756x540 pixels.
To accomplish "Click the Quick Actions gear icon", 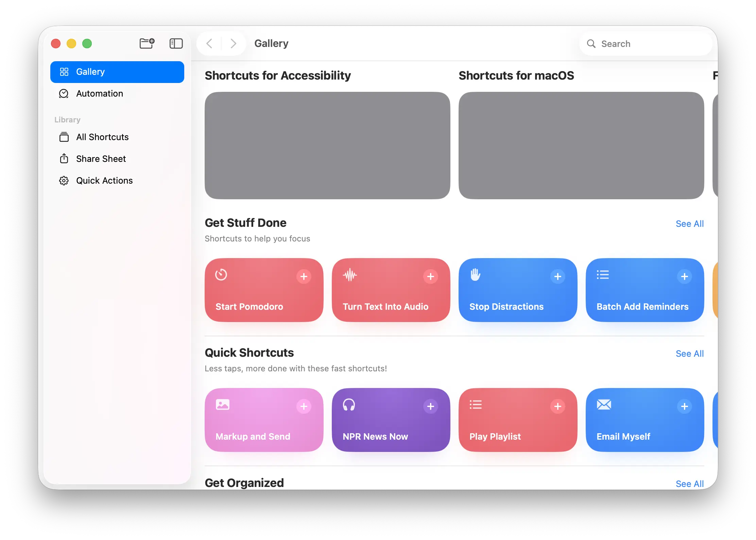I will coord(64,181).
